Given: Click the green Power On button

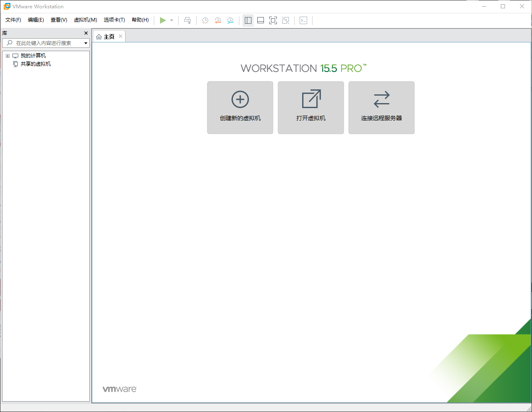Looking at the screenshot, I should (163, 20).
